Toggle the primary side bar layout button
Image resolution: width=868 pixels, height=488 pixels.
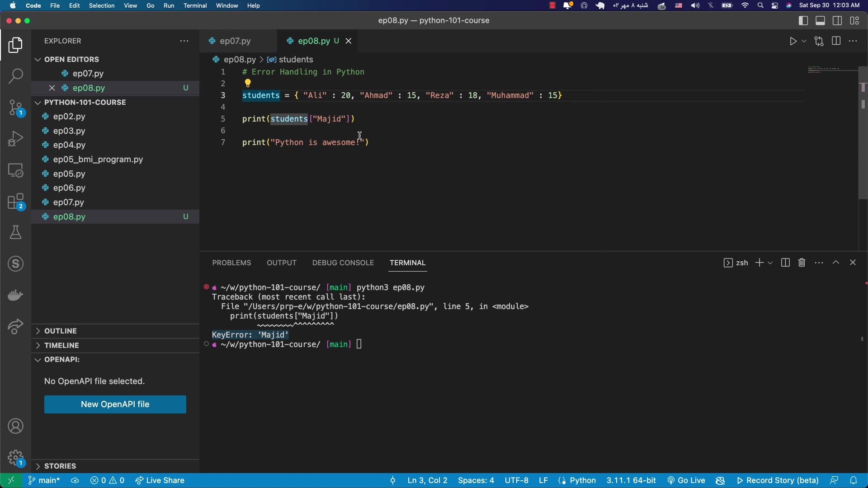pos(803,21)
